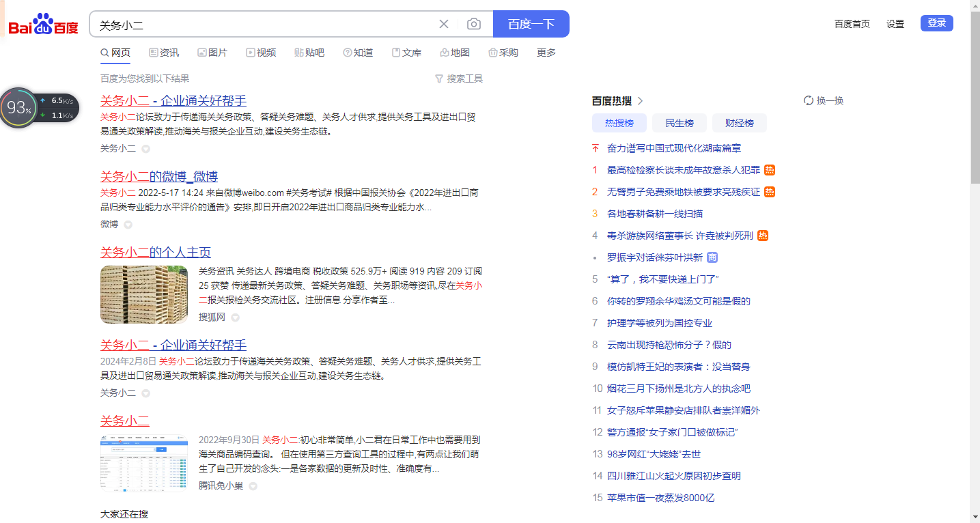Open the 贴吧 tab
The height and width of the screenshot is (523, 980).
(x=309, y=53)
